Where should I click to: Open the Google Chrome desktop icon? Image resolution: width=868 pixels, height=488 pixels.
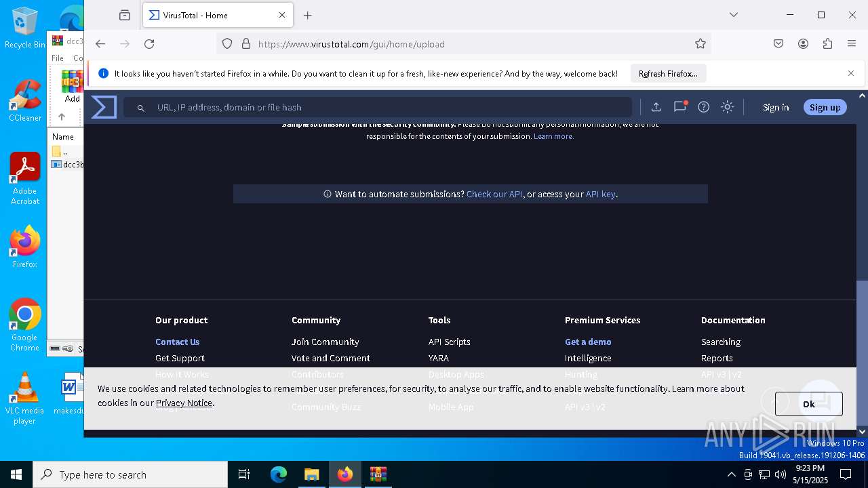point(24,325)
